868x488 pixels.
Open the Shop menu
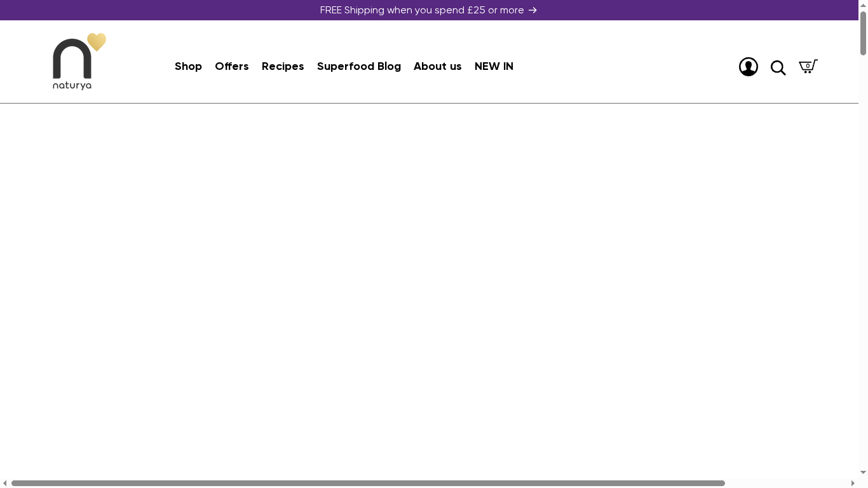pos(188,66)
